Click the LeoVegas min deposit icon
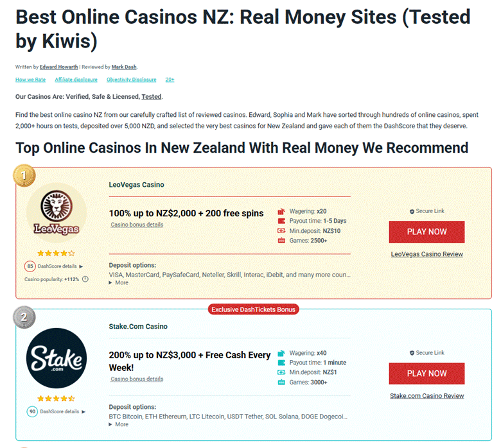The height and width of the screenshot is (448, 501). (x=281, y=230)
